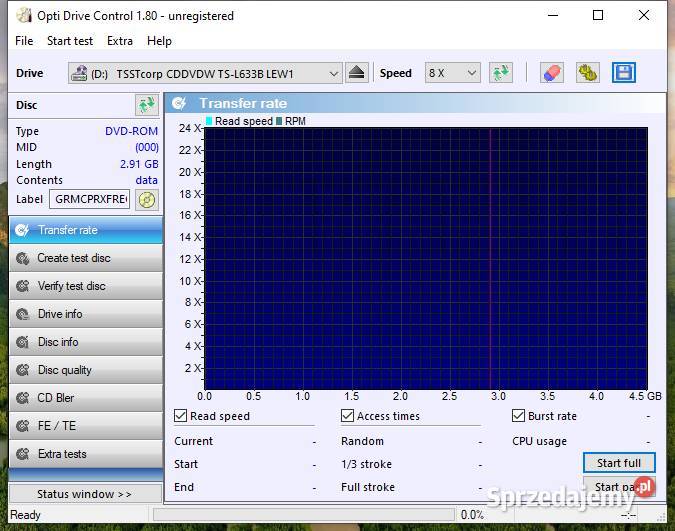Screen dimensions: 675x531
Task: Click the Start full button
Action: (x=619, y=463)
